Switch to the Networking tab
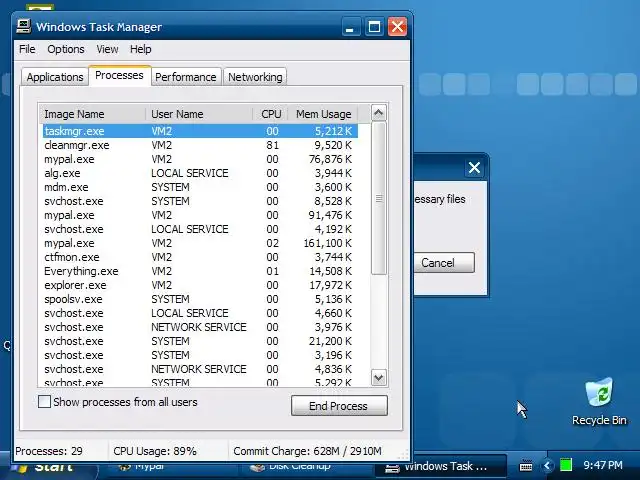 [255, 77]
